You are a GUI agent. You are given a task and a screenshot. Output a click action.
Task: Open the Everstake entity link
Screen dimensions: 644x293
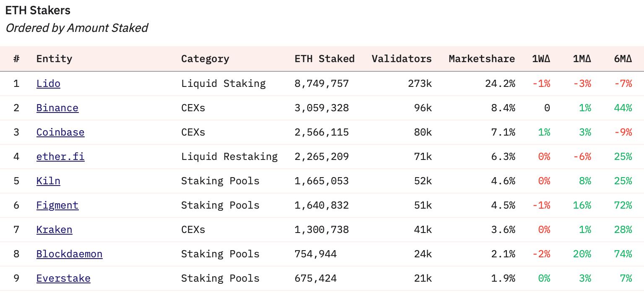pos(63,278)
